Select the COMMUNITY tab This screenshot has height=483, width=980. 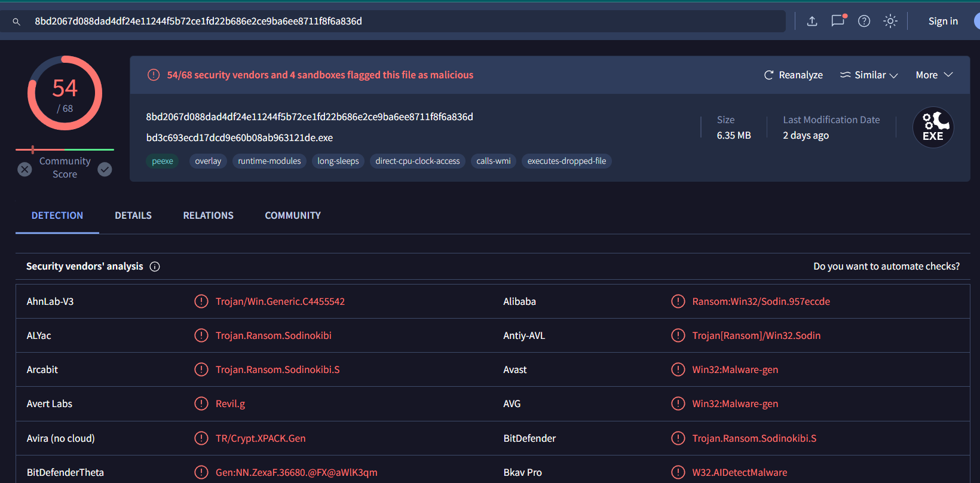click(293, 215)
